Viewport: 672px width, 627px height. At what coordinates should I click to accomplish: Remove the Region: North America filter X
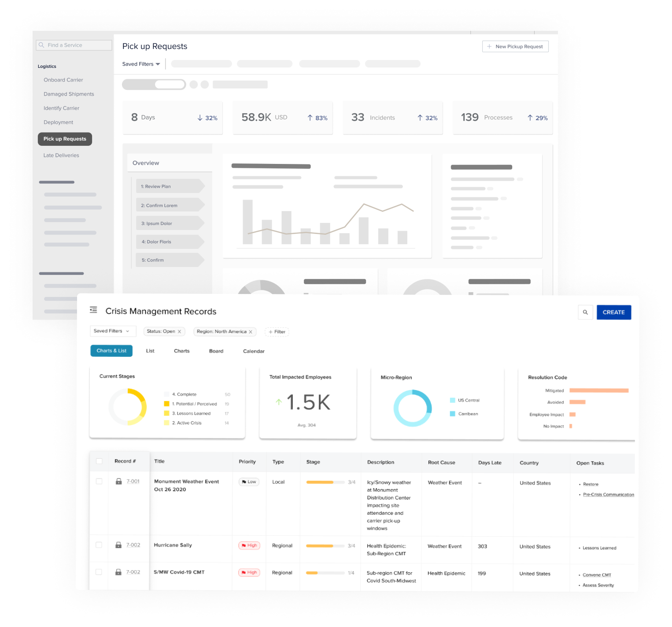[x=251, y=332]
